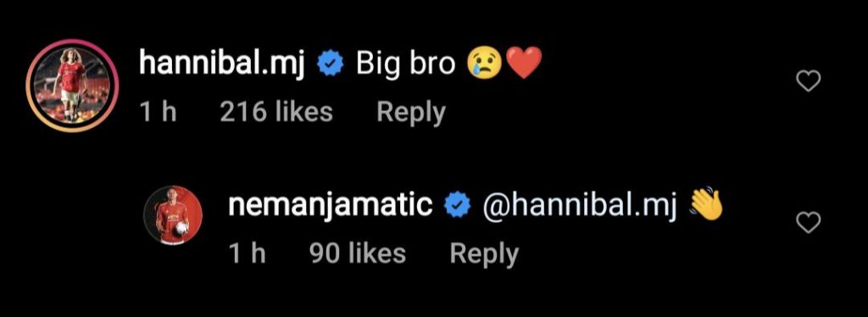Viewport: 868px width, 317px height.
Task: View the 90 likes list
Action: [357, 253]
